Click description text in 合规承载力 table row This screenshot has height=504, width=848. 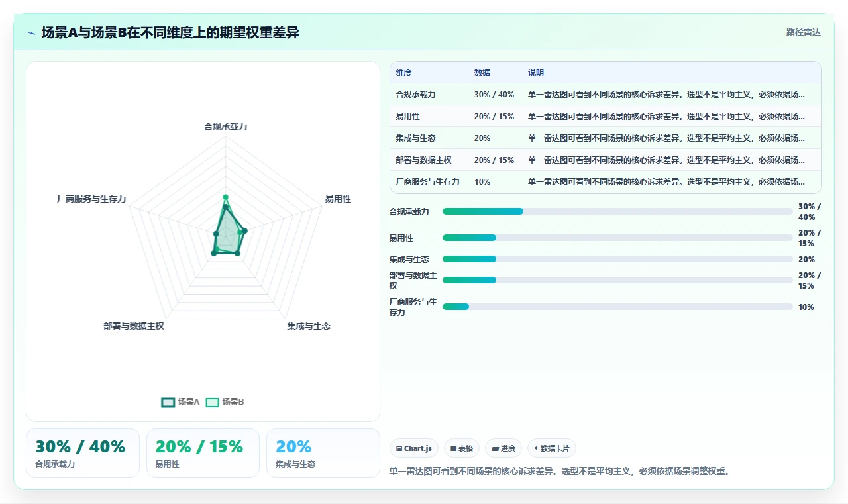pyautogui.click(x=666, y=95)
